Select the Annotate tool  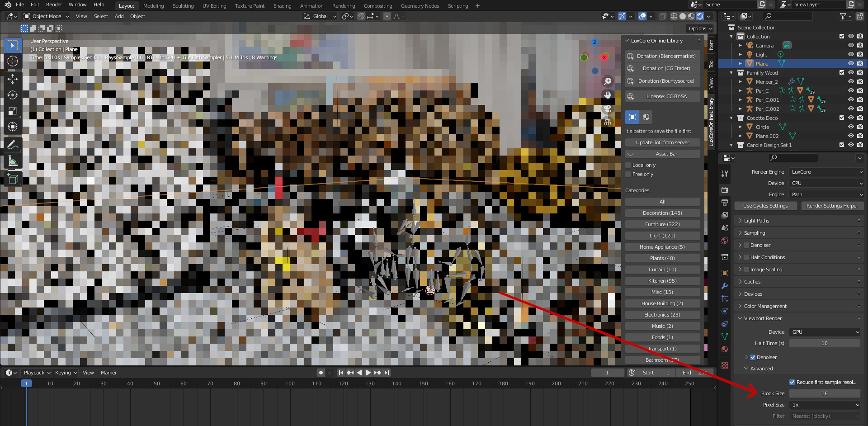tap(13, 145)
